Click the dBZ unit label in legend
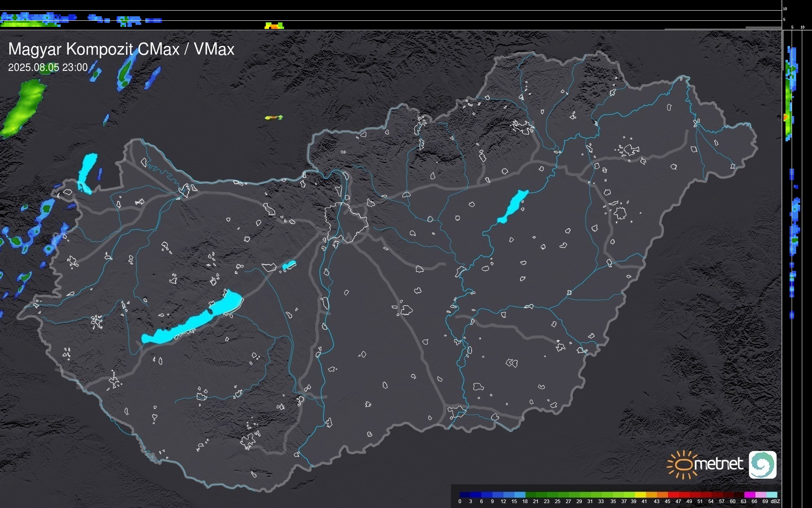 pyautogui.click(x=775, y=501)
